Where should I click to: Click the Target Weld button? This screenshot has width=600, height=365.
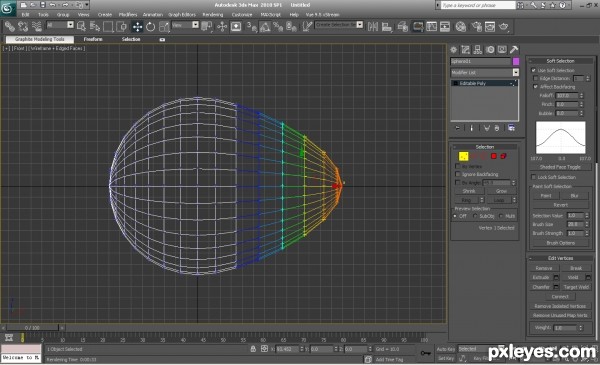[x=576, y=287]
